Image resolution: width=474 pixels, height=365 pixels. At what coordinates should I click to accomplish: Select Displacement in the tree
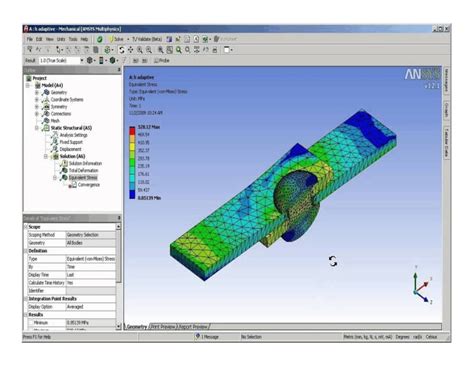pos(70,149)
